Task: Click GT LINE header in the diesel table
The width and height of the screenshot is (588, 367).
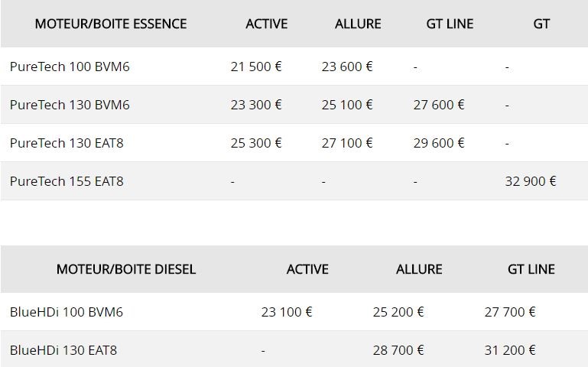Action: tap(531, 269)
